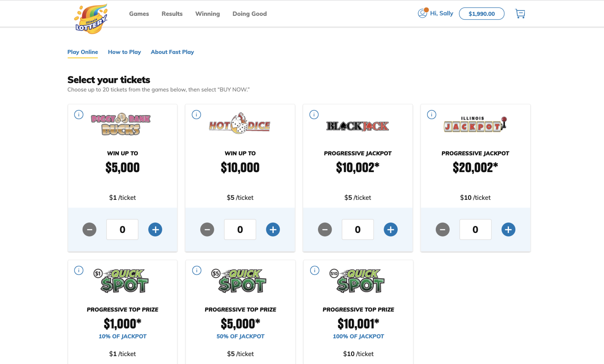Click the Illinois Lottery logo
Viewport: 604px width, 364px height.
click(91, 19)
